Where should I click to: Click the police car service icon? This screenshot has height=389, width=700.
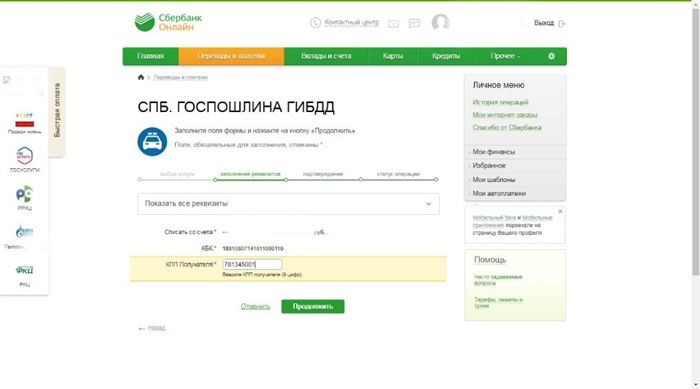tap(152, 142)
